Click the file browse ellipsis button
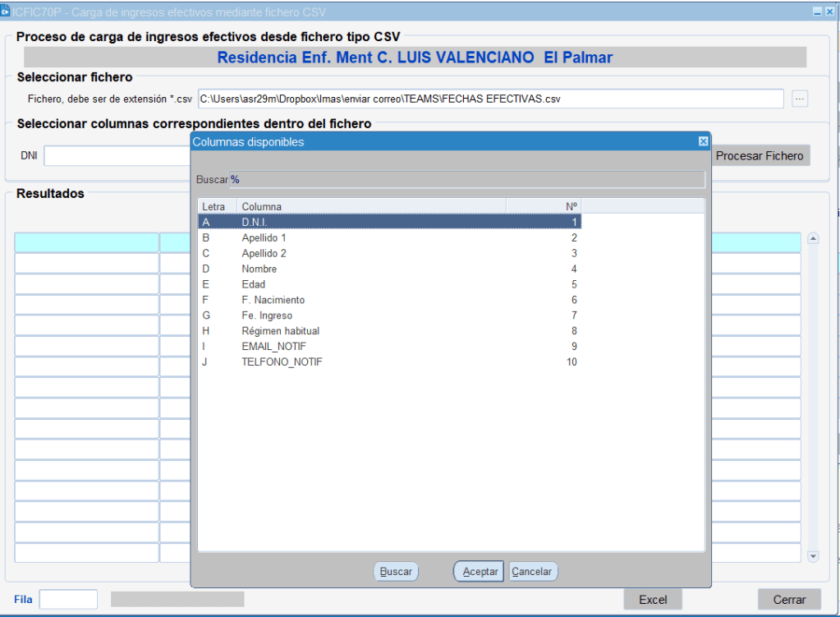This screenshot has width=840, height=617. pos(800,99)
